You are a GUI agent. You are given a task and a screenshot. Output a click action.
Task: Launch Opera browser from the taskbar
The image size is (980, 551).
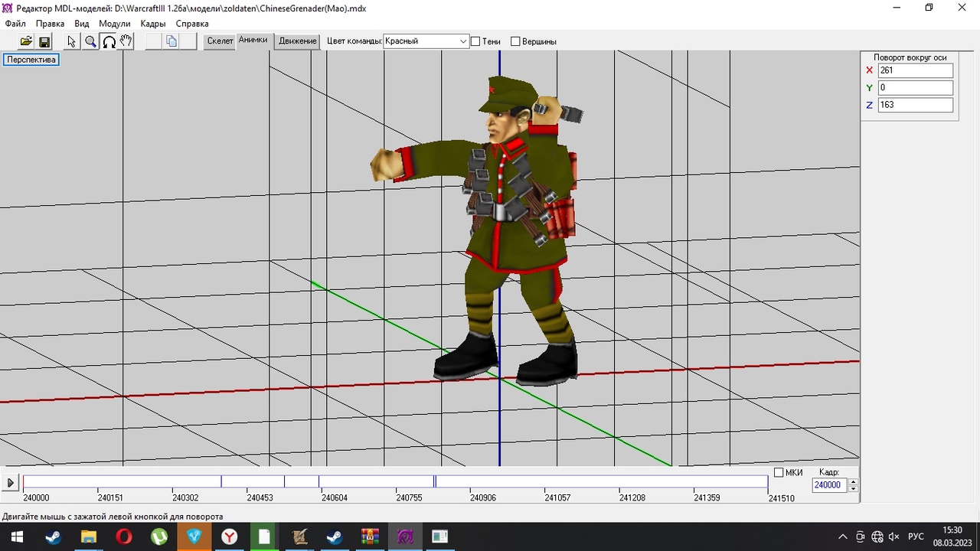tap(123, 537)
